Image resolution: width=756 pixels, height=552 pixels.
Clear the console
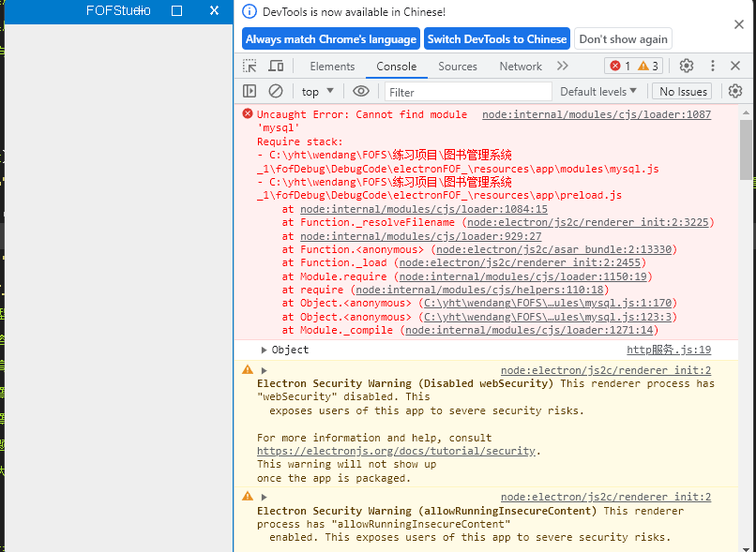pyautogui.click(x=276, y=91)
